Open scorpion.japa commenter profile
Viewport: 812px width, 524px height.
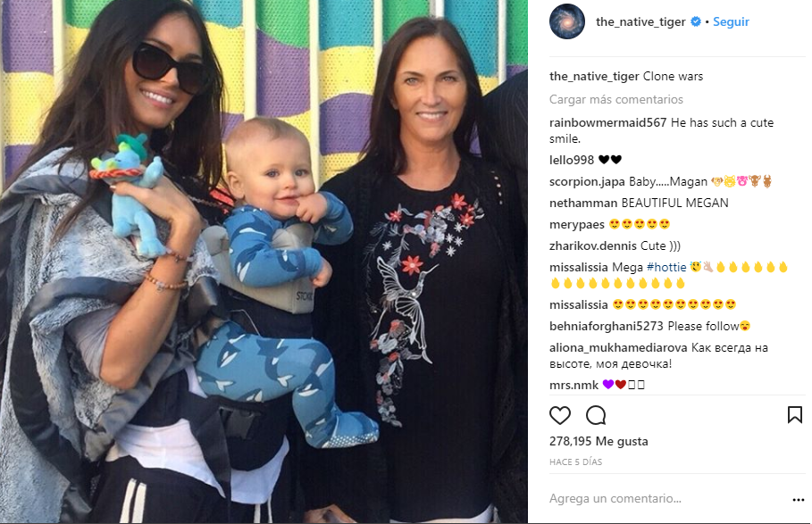pyautogui.click(x=587, y=182)
